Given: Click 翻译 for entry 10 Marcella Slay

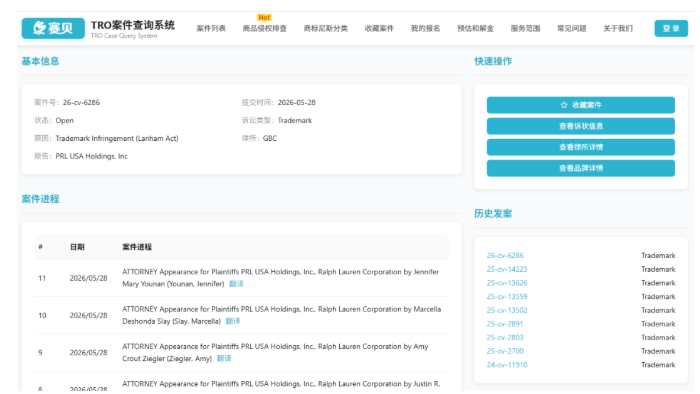Looking at the screenshot, I should point(233,321).
